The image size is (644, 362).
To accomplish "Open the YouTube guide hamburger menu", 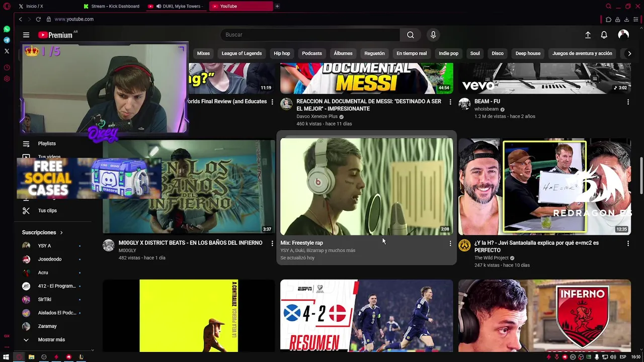I will pyautogui.click(x=26, y=35).
